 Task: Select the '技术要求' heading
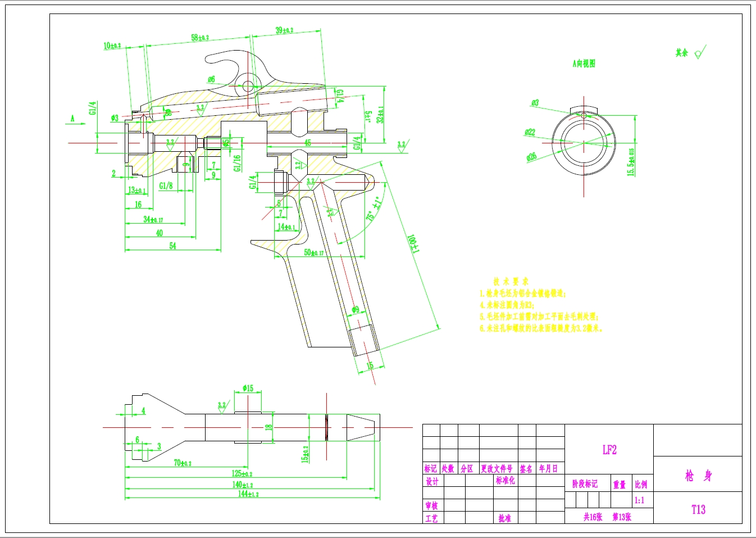(511, 282)
